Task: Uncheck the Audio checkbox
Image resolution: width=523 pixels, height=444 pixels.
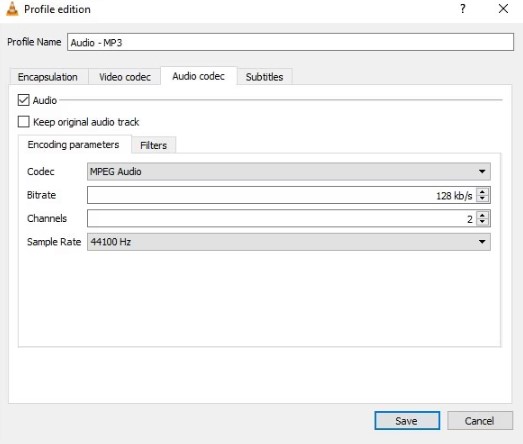Action: 24,100
